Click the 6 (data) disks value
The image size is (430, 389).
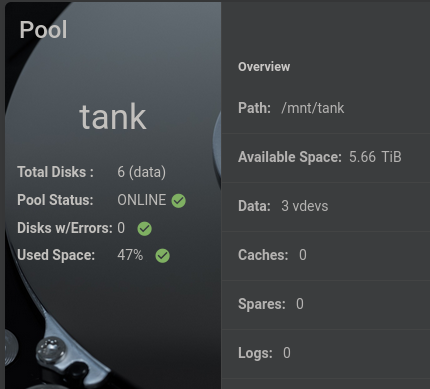point(141,172)
